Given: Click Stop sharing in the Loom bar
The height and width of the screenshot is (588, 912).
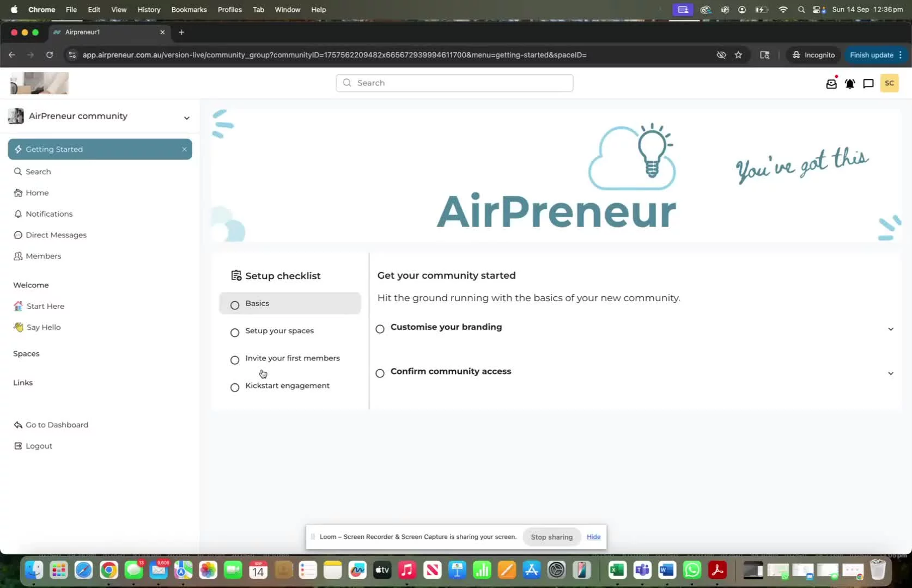Looking at the screenshot, I should (552, 537).
